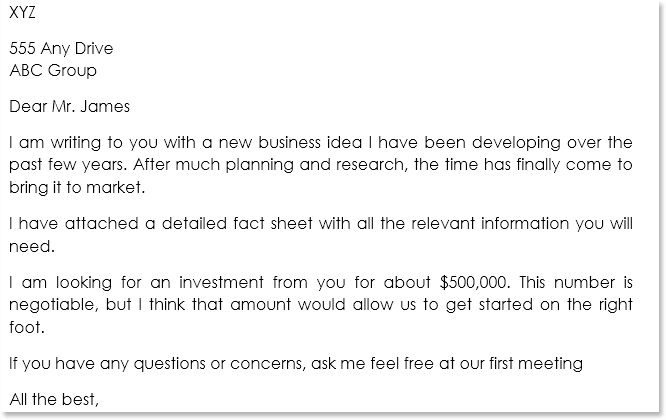This screenshot has height=420, width=666.
Task: Click the word 'business' in first paragraph
Action: click(x=289, y=142)
